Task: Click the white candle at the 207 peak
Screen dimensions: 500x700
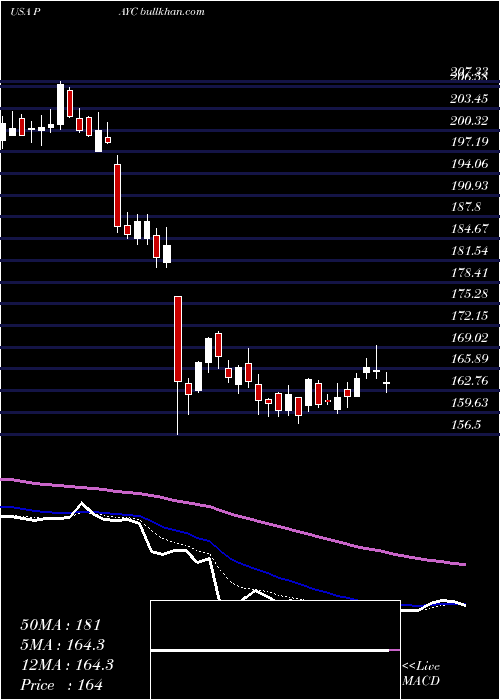Action: coord(60,105)
